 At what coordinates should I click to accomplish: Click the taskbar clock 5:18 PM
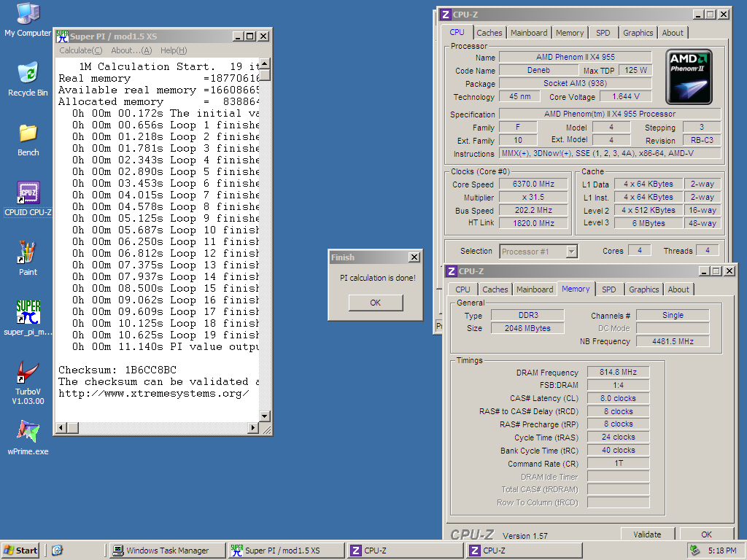[722, 551]
